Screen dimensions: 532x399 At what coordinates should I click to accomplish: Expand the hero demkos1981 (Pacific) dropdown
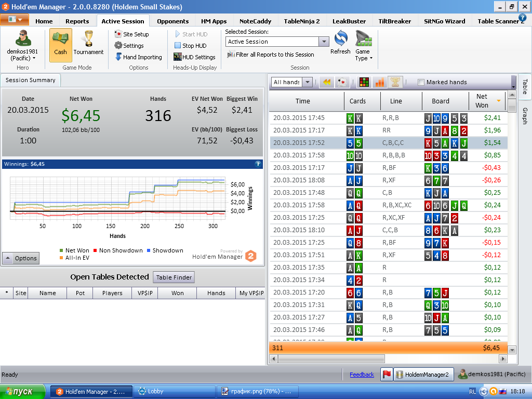pyautogui.click(x=22, y=55)
